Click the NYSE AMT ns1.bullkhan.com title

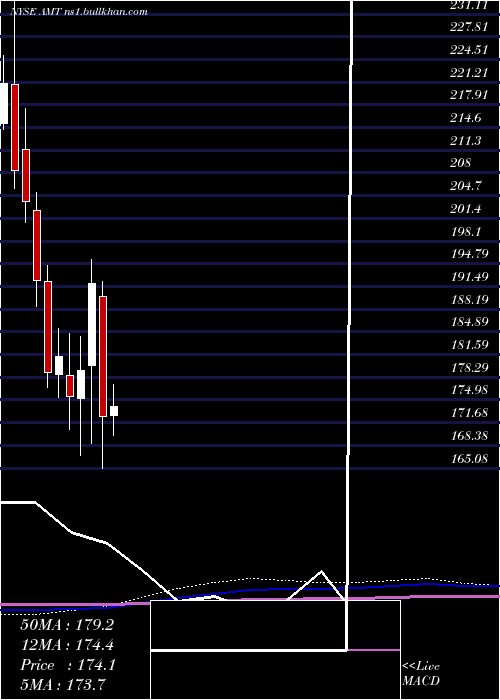coord(79,11)
